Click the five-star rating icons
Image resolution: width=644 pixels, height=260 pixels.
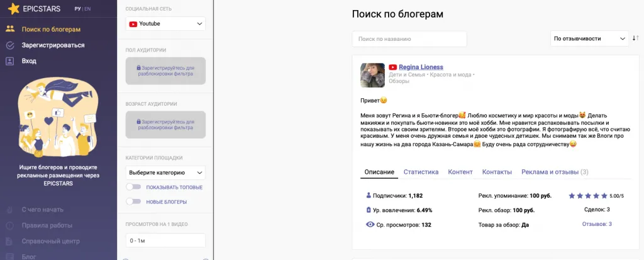pos(588,196)
